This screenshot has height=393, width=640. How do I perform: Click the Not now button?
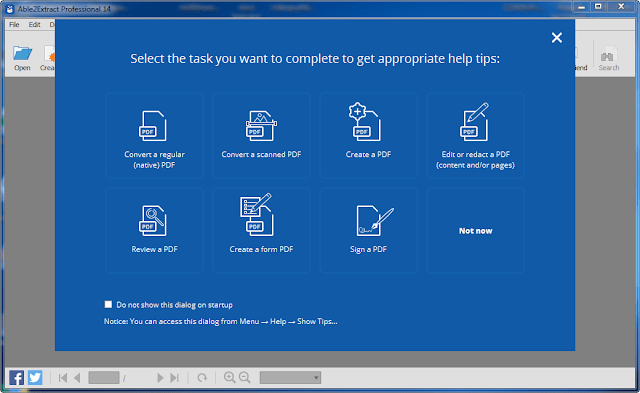pos(476,230)
